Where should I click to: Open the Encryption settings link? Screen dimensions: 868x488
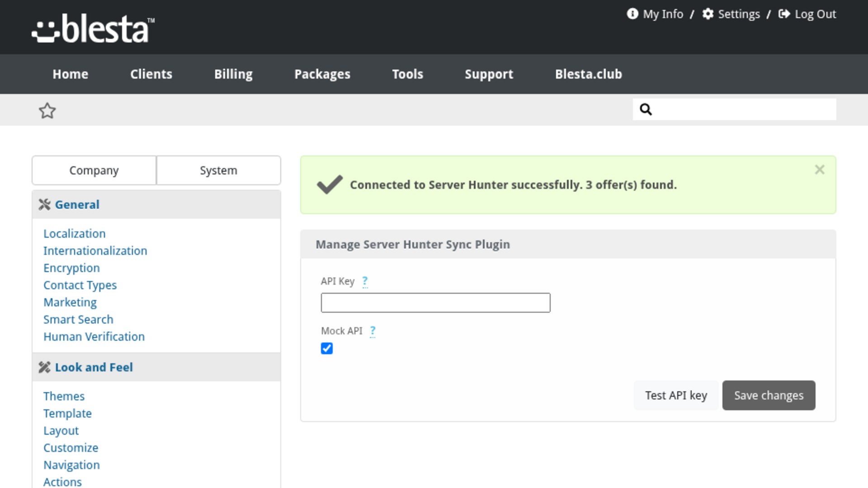point(71,268)
